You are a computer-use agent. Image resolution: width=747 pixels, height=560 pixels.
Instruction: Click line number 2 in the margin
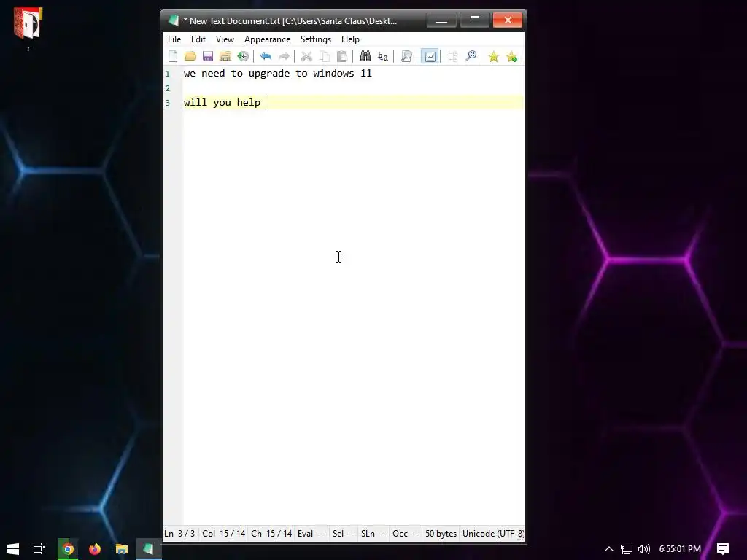(168, 88)
